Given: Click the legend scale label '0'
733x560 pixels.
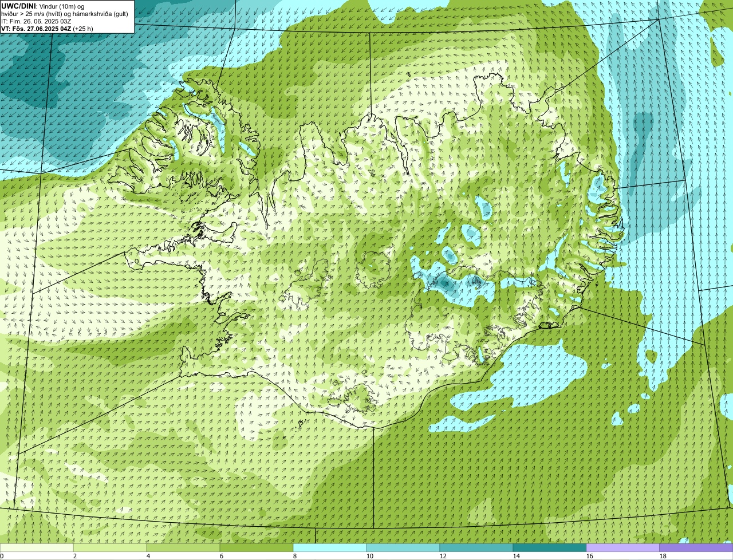Looking at the screenshot, I should pos(2,556).
